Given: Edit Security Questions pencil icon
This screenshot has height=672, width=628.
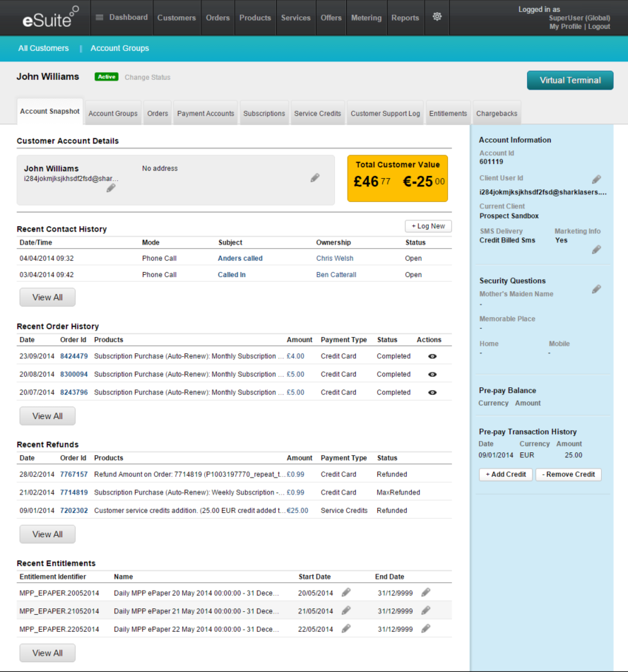Looking at the screenshot, I should pos(596,289).
